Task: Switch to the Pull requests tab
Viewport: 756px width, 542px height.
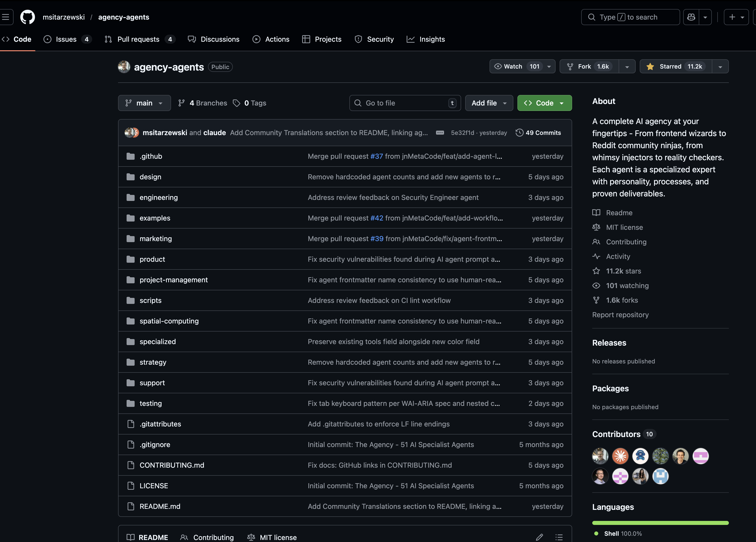Action: click(x=138, y=39)
